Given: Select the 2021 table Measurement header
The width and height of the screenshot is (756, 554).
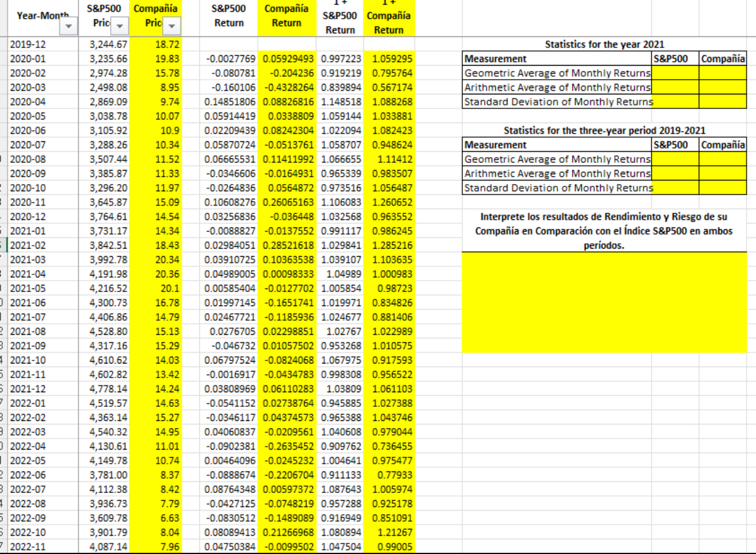Looking at the screenshot, I should tap(557, 59).
